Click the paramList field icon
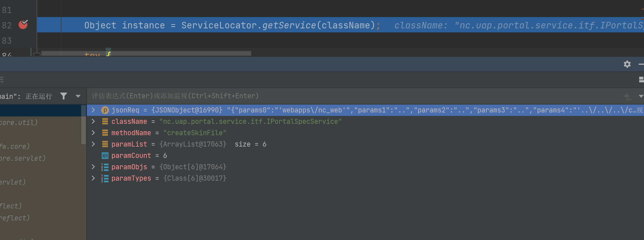This screenshot has width=644, height=240. (105, 144)
